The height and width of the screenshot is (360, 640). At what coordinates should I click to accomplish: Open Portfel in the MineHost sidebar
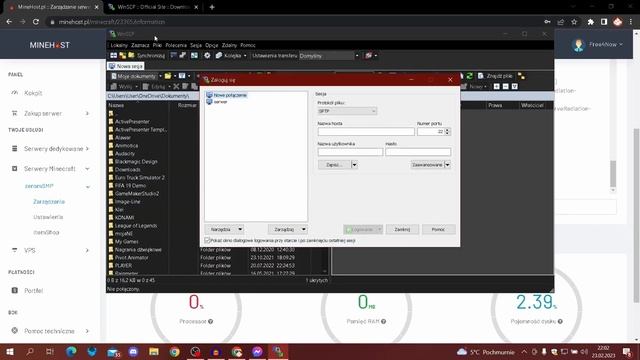click(x=33, y=291)
